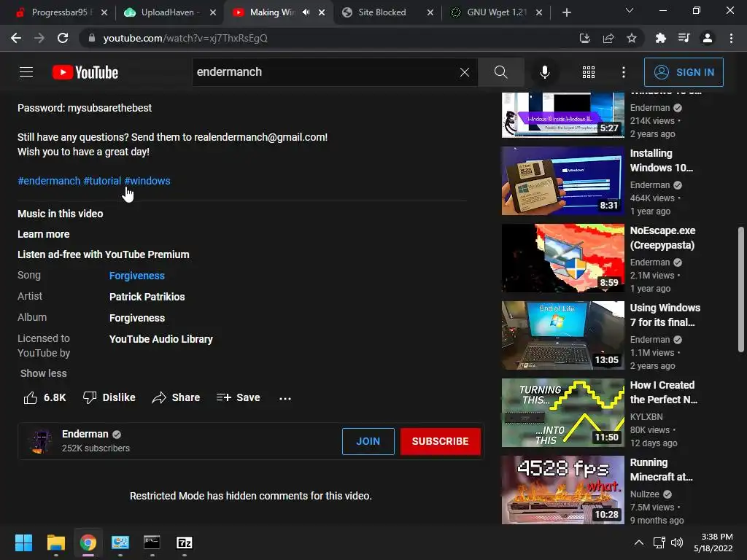Screen dimensions: 747x560
Task: Open File Explorer from taskbar
Action: pyautogui.click(x=55, y=542)
